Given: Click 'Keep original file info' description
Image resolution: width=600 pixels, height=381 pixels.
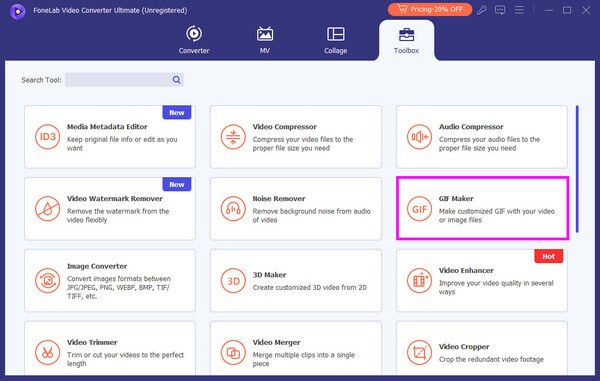Looking at the screenshot, I should pyautogui.click(x=122, y=143).
